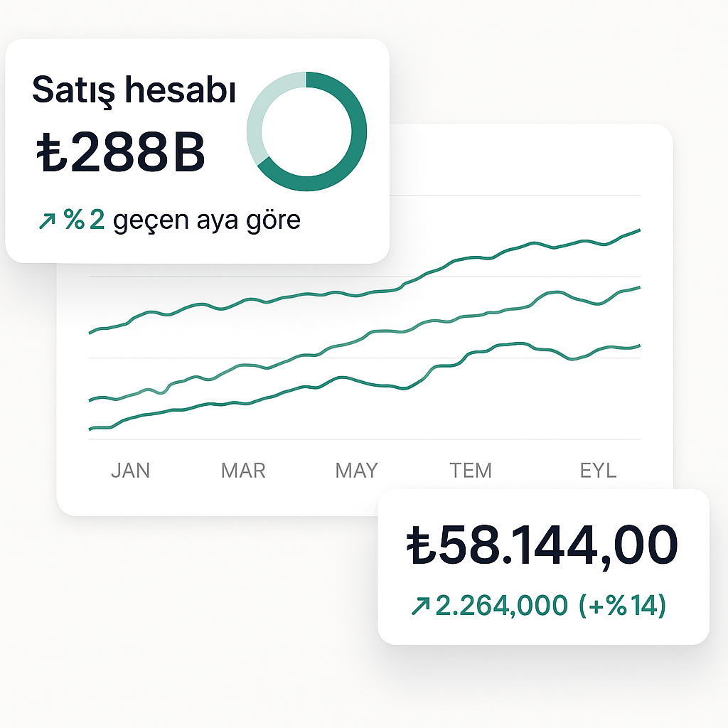Click the Satış hesabı title
The height and width of the screenshot is (728, 728).
pyautogui.click(x=134, y=91)
